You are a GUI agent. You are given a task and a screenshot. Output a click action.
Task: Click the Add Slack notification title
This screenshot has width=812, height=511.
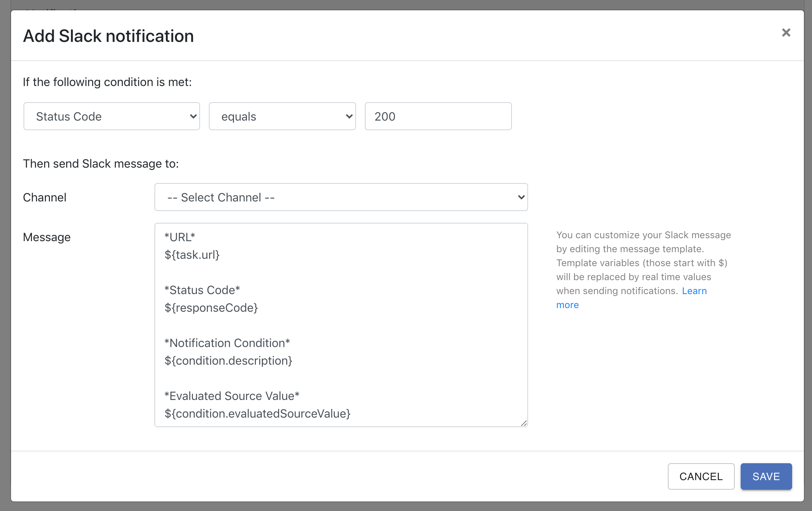pos(108,36)
